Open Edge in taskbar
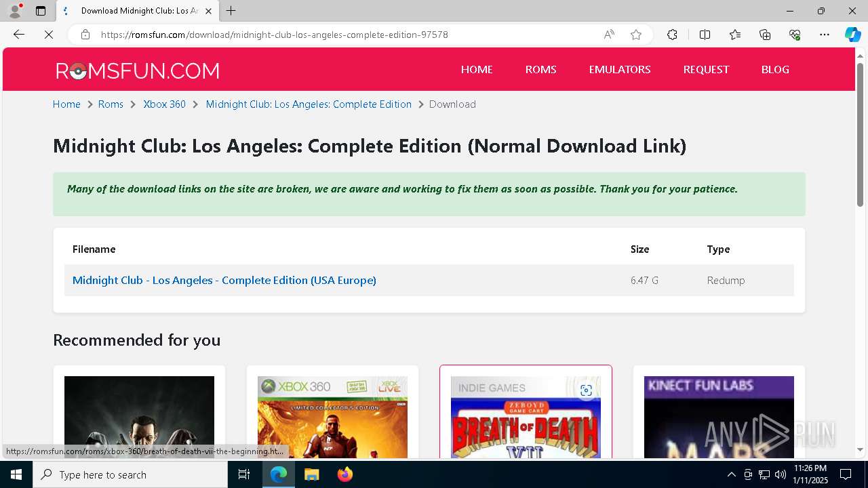 [279, 474]
